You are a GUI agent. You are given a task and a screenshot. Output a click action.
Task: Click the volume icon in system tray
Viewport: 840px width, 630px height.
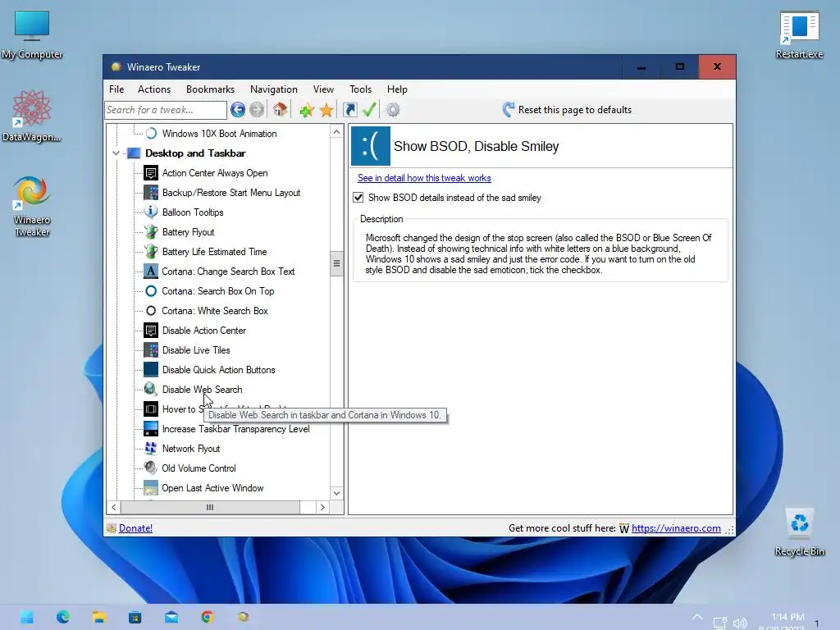point(740,623)
